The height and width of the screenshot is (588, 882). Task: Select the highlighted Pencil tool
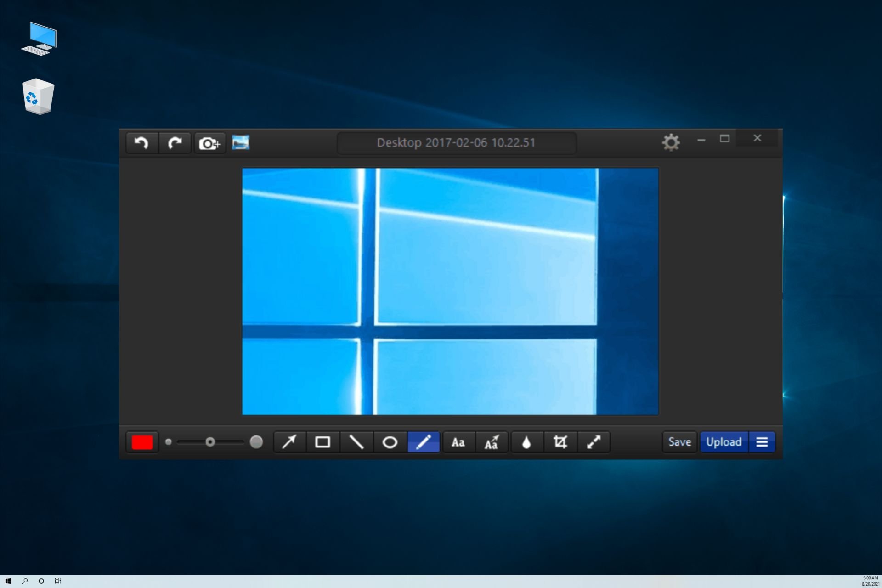(424, 442)
